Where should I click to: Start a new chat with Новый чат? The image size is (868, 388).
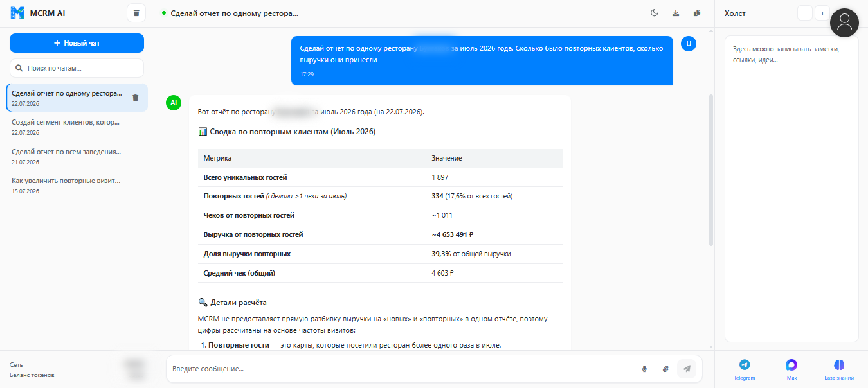[x=77, y=43]
